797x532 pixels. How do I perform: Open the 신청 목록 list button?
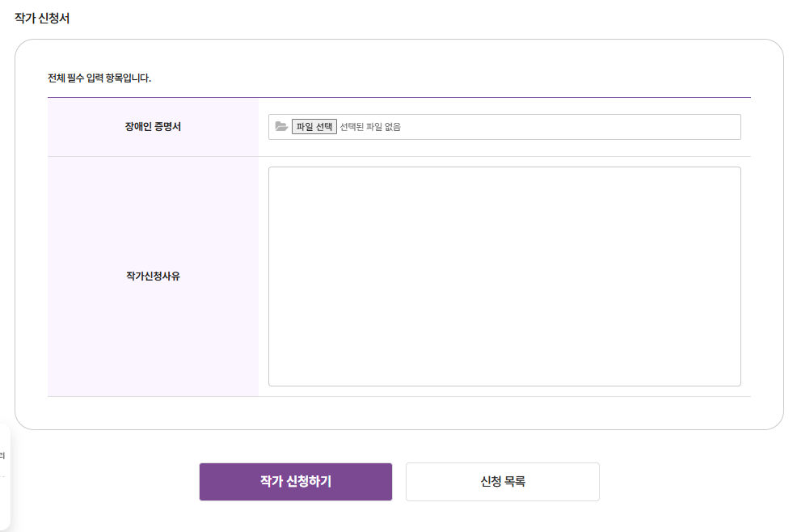(x=502, y=482)
